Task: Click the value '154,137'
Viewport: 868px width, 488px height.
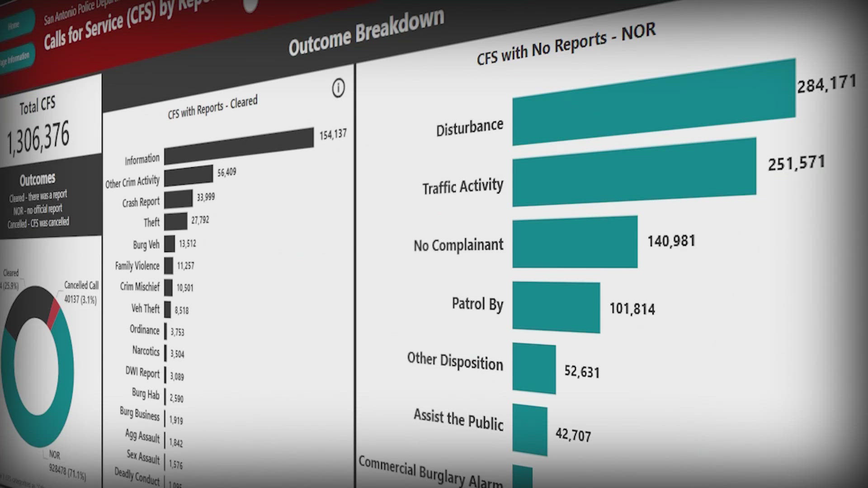Action: pos(333,134)
